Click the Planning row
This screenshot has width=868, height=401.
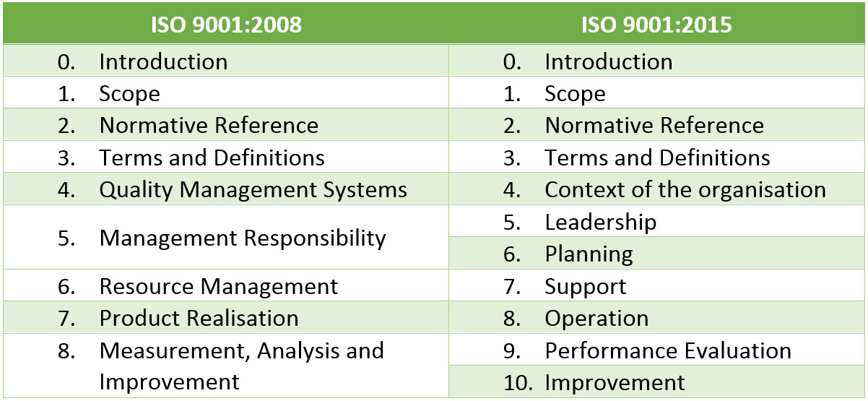click(657, 254)
